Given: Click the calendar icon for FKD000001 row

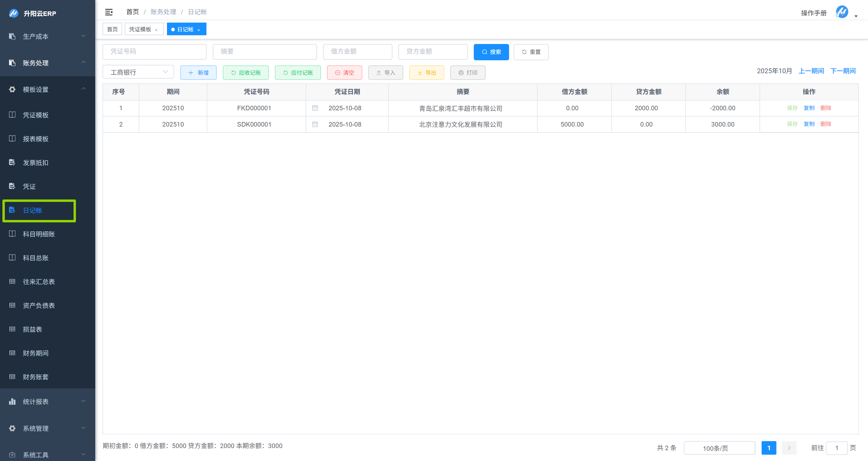Looking at the screenshot, I should click(315, 108).
